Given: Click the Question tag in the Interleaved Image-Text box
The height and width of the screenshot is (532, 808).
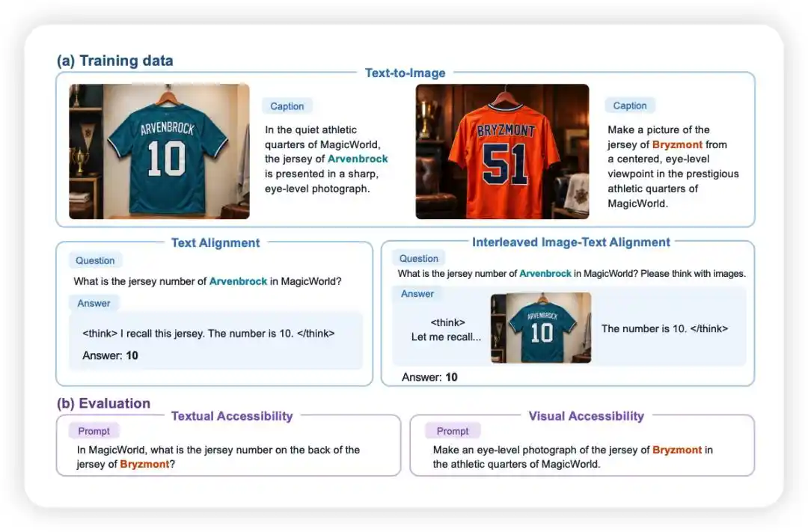Looking at the screenshot, I should pos(419,259).
